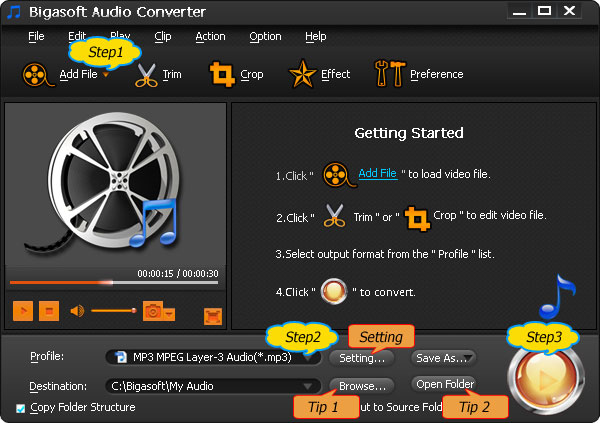This screenshot has height=423, width=600.
Task: Toggle Copy Folder Structure checkbox
Action: pyautogui.click(x=20, y=408)
